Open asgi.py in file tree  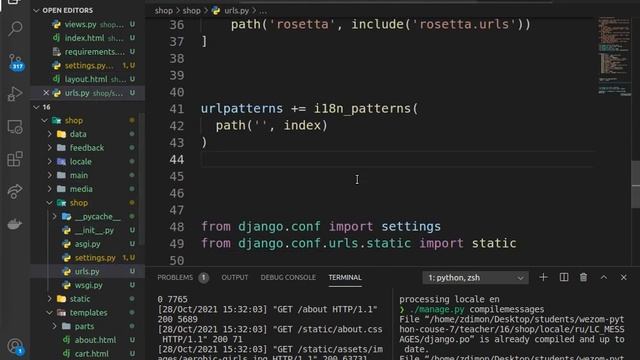click(88, 244)
